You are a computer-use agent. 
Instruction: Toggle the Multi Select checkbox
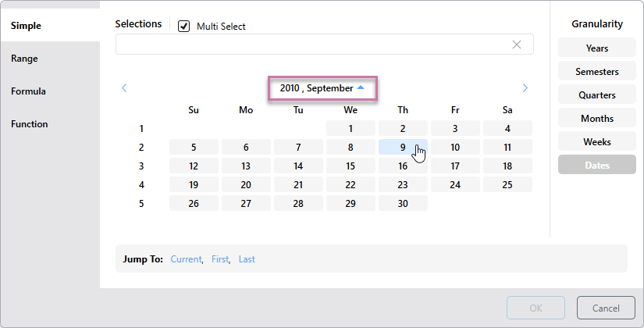(x=184, y=26)
